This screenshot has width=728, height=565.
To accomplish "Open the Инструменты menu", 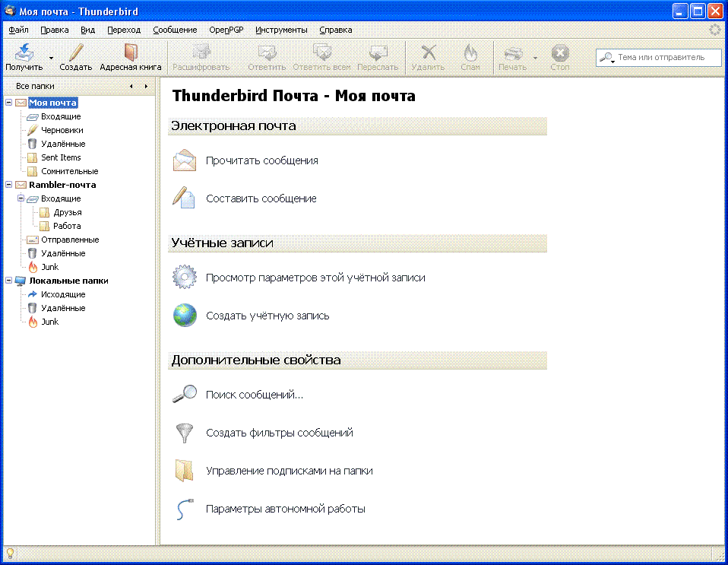I will (x=281, y=30).
